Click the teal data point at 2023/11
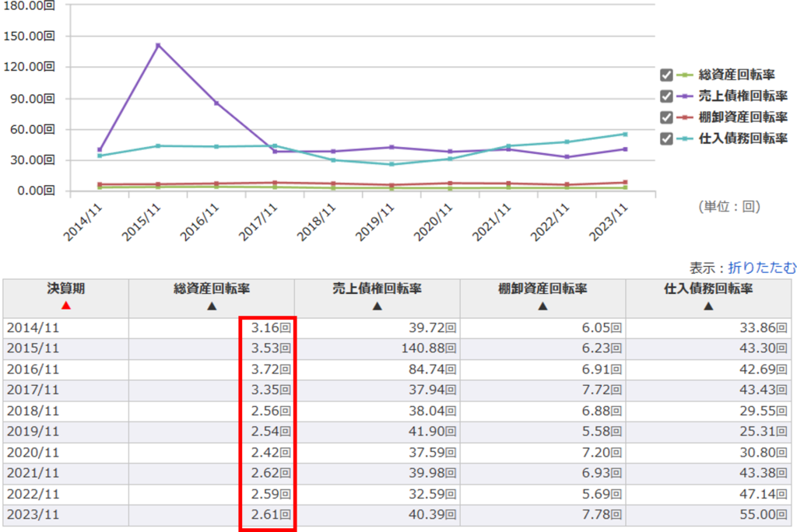 624,134
